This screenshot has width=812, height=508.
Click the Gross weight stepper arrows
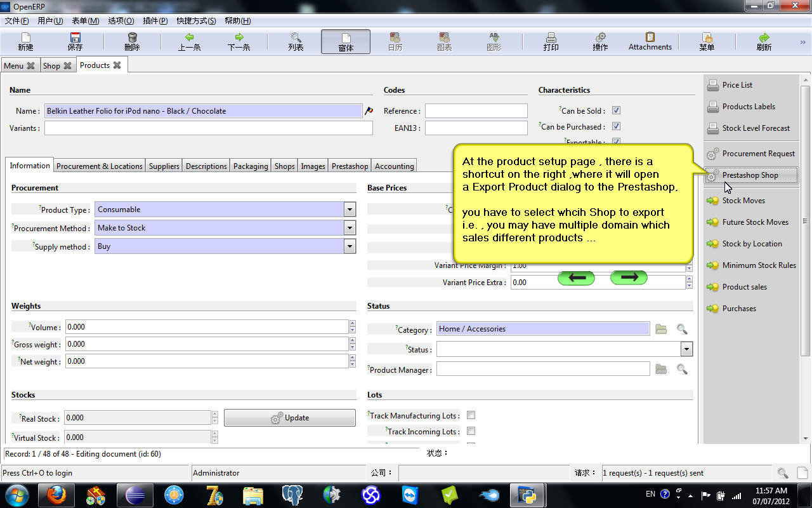tap(353, 344)
